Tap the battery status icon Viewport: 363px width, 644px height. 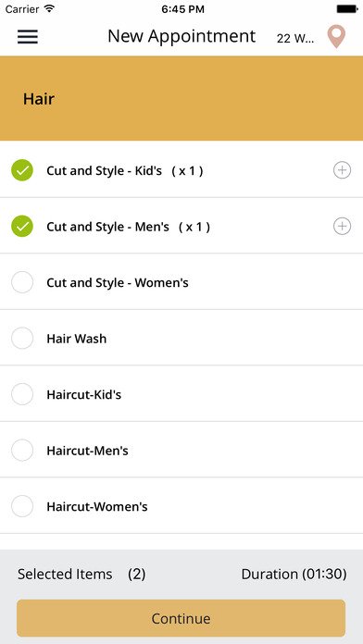pos(347,8)
